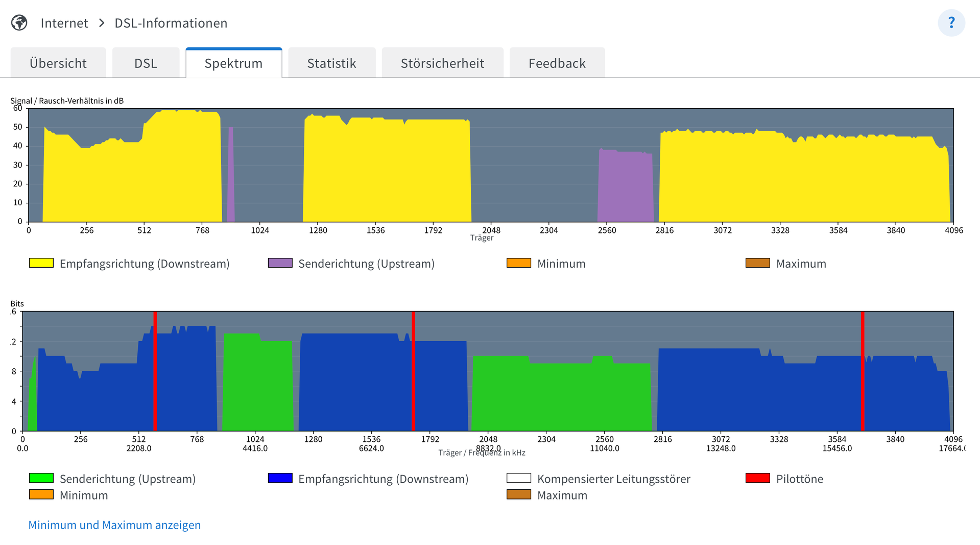Open the DSL tab
The width and height of the screenshot is (980, 545).
[146, 63]
